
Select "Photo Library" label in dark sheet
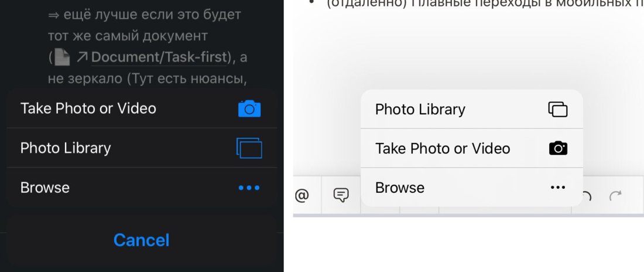(66, 148)
